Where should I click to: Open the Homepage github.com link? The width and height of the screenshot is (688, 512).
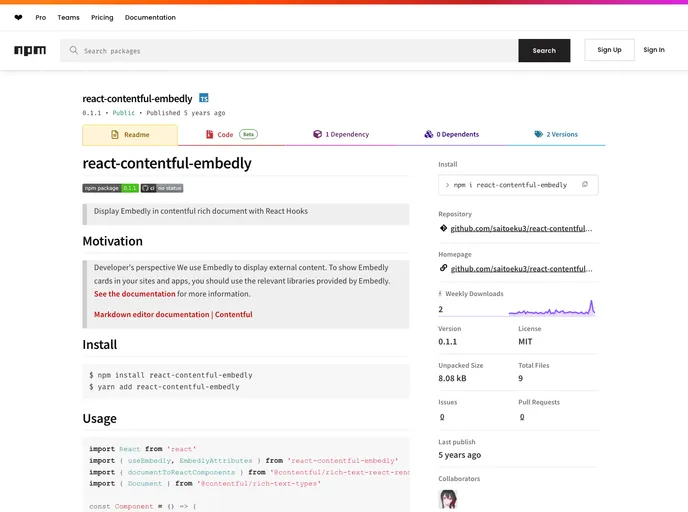(521, 269)
